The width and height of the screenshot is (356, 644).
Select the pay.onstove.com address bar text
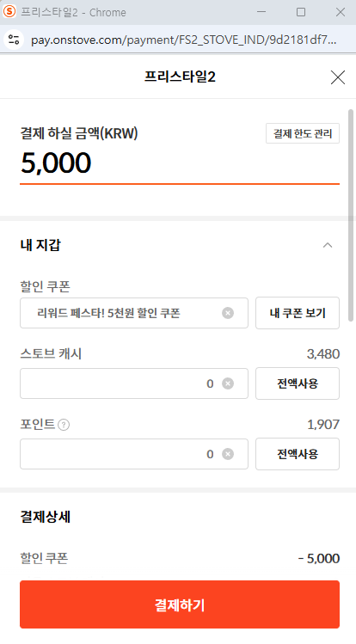183,40
